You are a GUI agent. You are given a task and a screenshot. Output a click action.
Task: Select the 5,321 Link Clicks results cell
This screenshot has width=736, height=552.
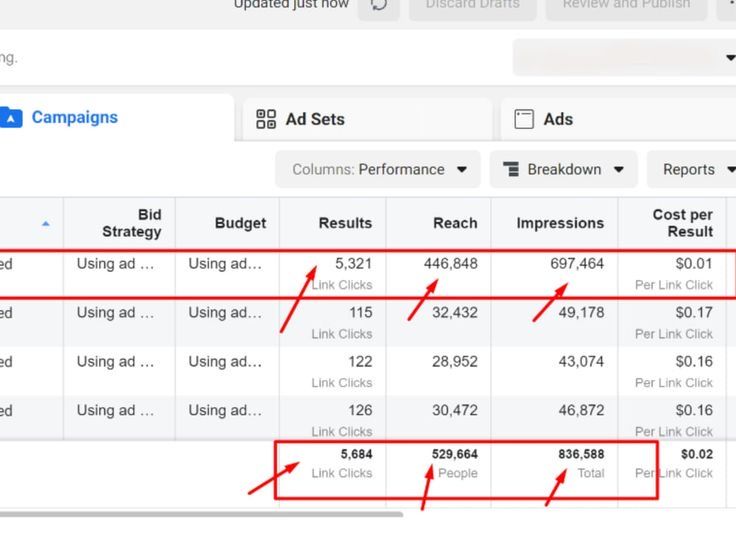[x=340, y=273]
